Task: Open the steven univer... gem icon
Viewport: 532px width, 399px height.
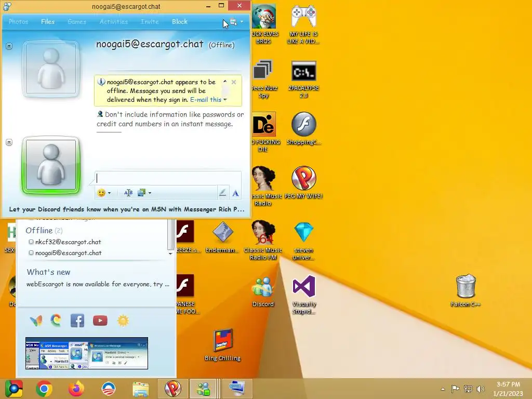Action: [303, 241]
